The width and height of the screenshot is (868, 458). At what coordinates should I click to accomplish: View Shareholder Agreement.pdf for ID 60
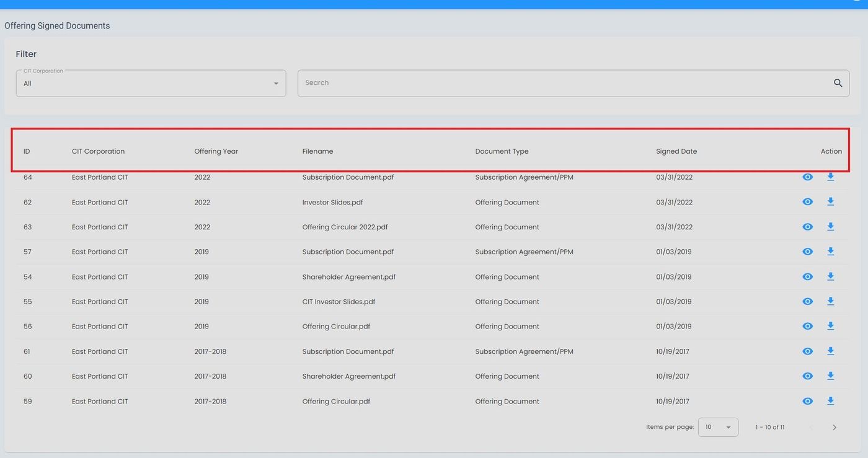coord(807,376)
